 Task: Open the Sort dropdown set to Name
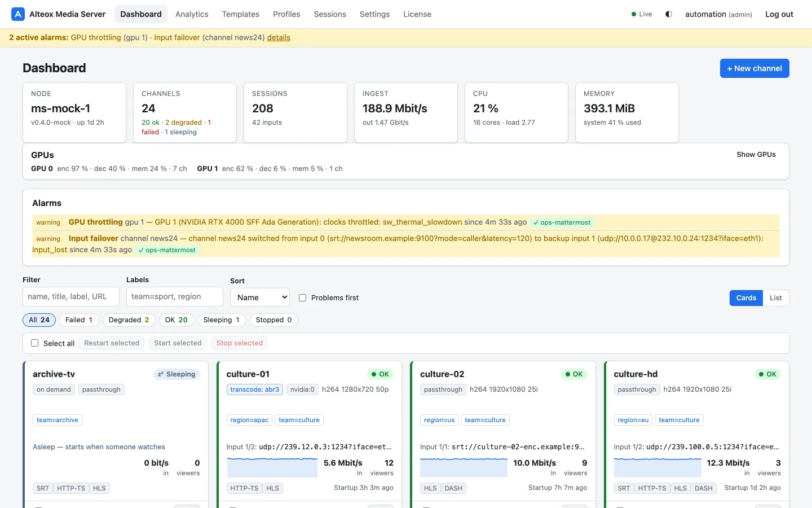[260, 297]
